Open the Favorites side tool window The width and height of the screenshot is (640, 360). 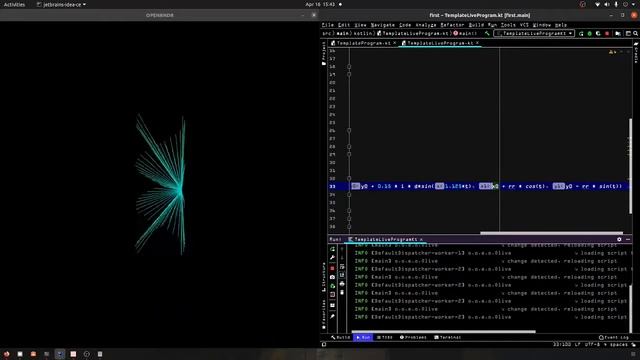click(x=324, y=314)
